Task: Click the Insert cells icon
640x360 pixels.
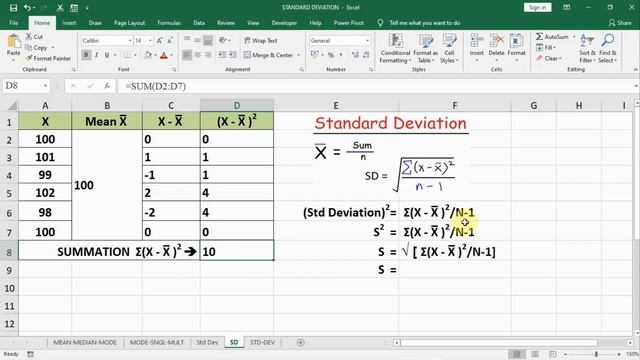Action: click(476, 41)
